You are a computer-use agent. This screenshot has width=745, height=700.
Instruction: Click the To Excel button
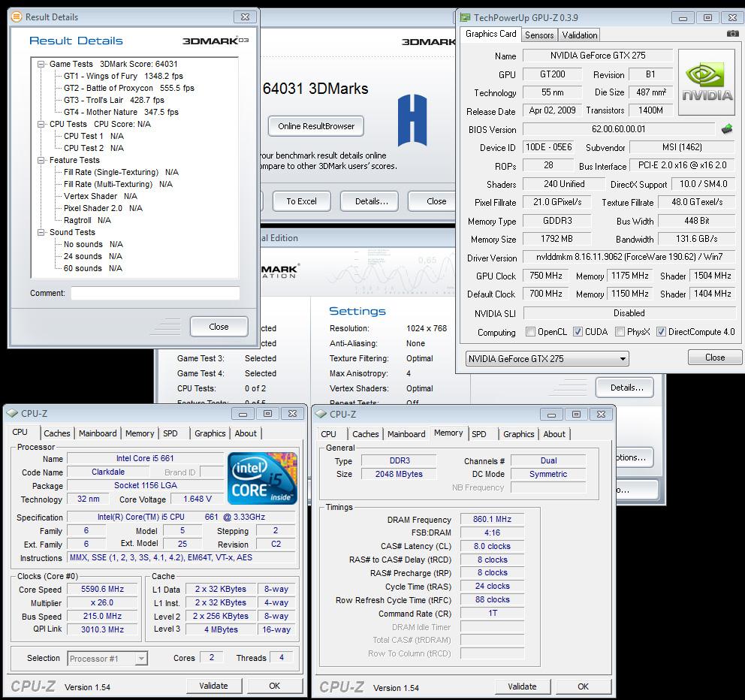pyautogui.click(x=301, y=201)
